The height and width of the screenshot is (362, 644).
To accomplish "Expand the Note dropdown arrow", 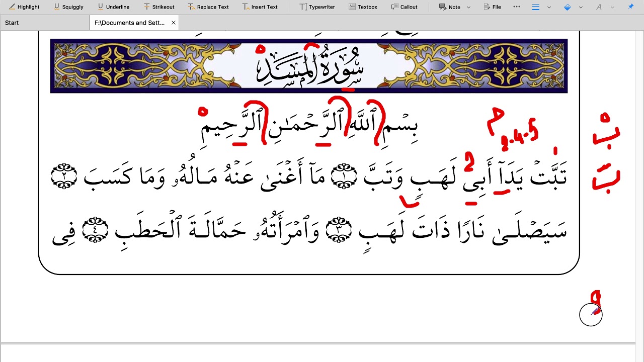I will [x=469, y=7].
